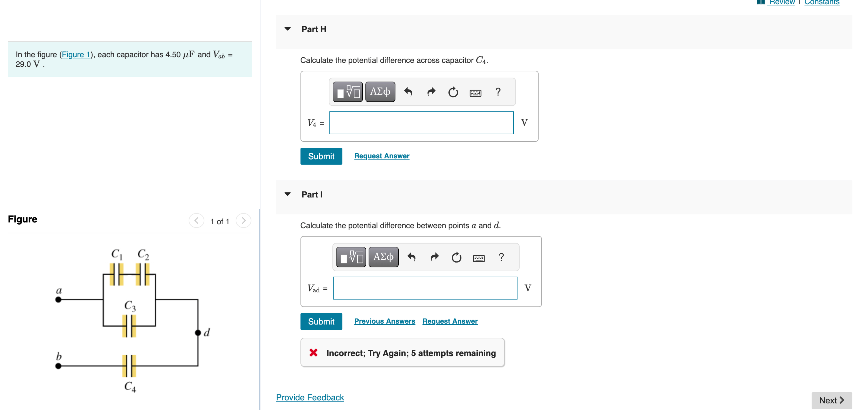This screenshot has height=410, width=868.
Task: Submit the Part H answer
Action: tap(321, 156)
